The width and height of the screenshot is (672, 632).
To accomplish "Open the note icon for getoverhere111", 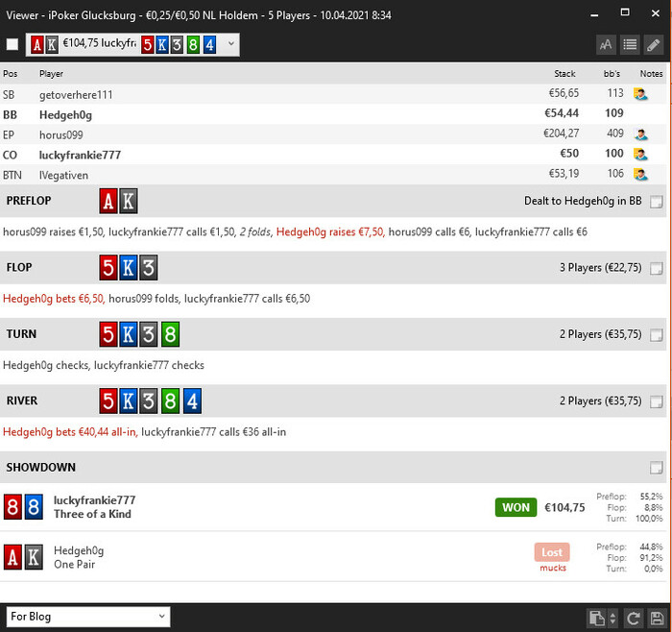I will [640, 94].
